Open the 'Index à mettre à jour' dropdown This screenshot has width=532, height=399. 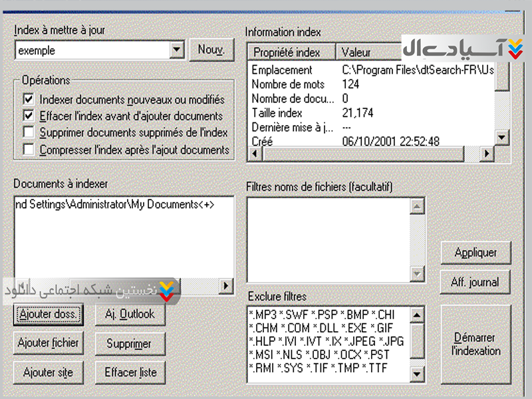176,50
